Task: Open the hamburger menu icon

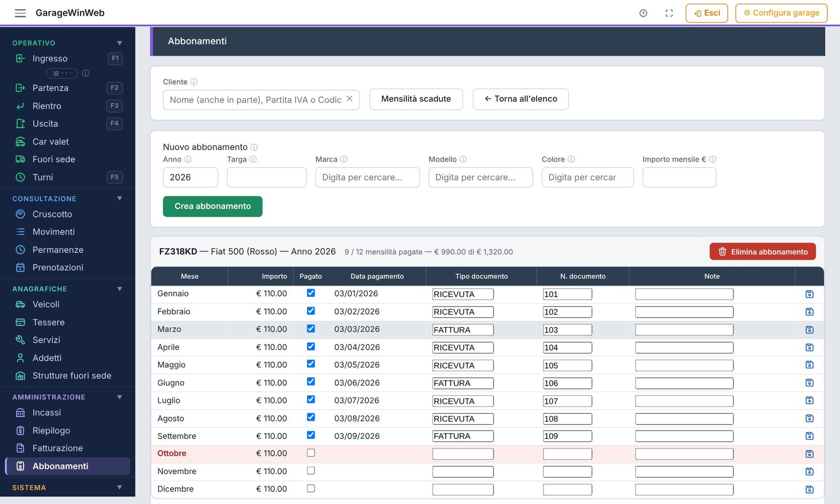Action: click(x=20, y=13)
